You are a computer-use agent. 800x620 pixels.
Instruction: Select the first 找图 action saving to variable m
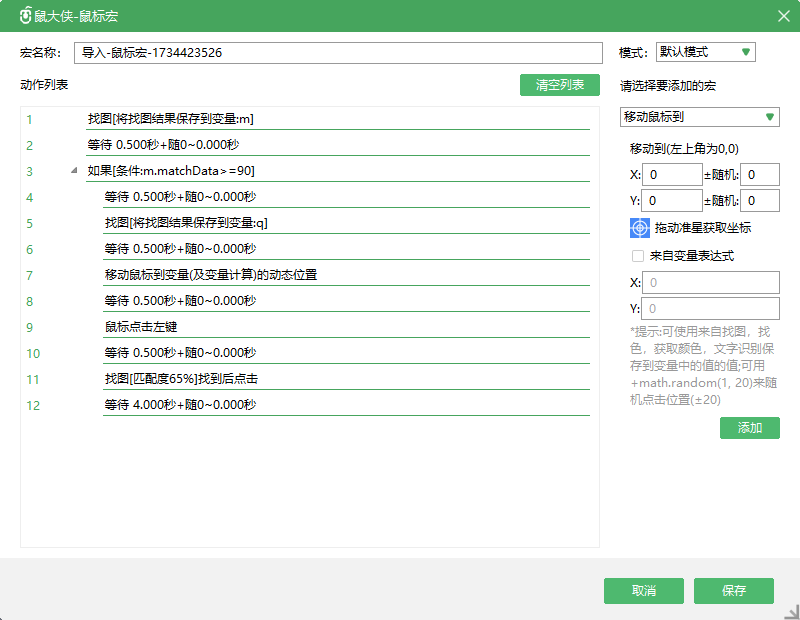click(170, 119)
